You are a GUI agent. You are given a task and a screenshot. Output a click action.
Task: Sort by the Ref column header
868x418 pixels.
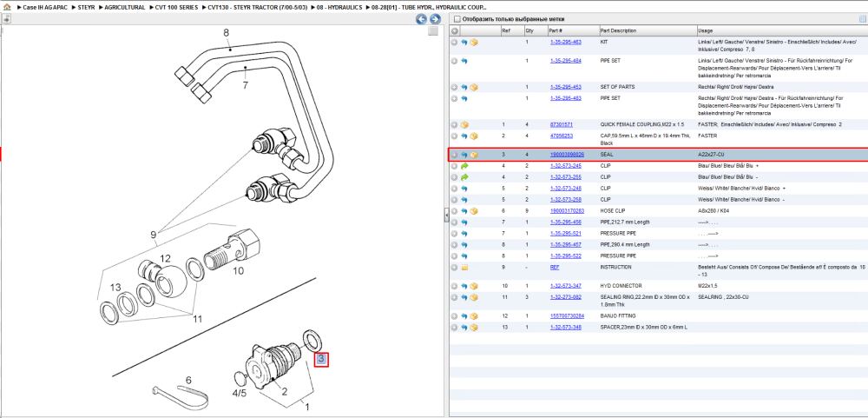(506, 30)
